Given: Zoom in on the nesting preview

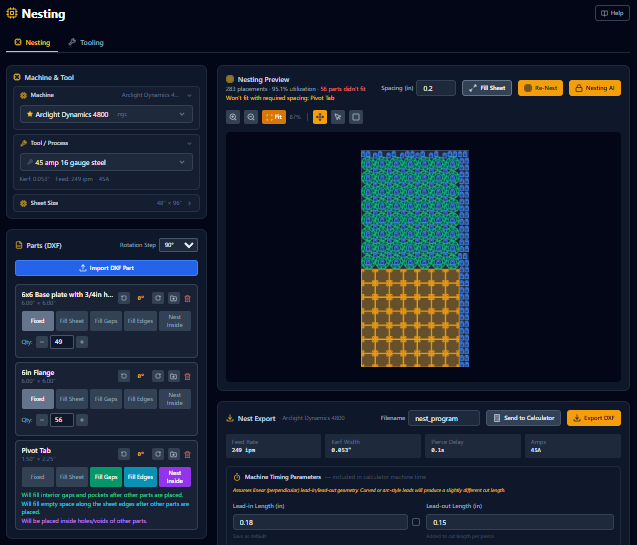Looking at the screenshot, I should point(233,117).
